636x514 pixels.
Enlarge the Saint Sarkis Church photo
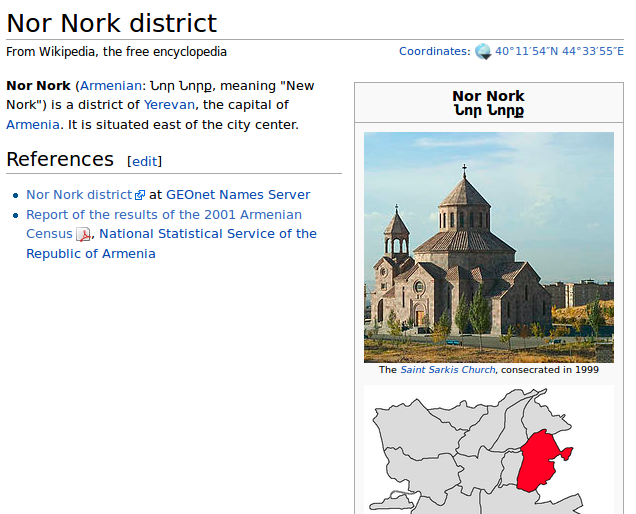pos(488,247)
